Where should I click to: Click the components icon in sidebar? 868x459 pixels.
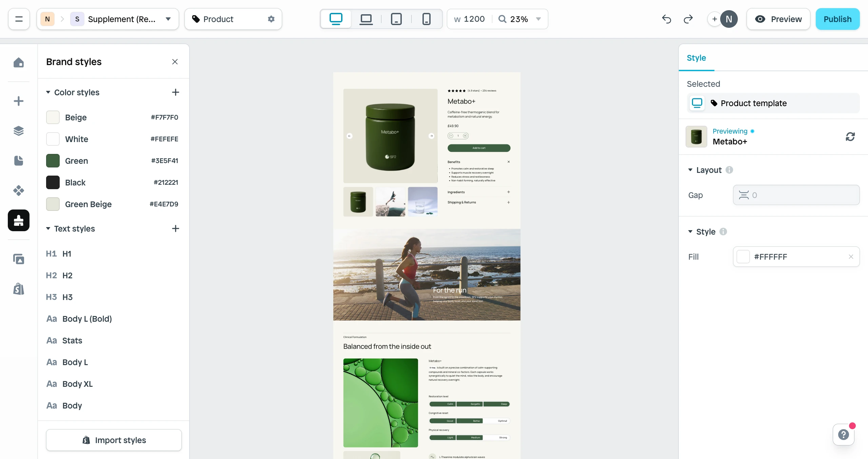click(x=19, y=191)
